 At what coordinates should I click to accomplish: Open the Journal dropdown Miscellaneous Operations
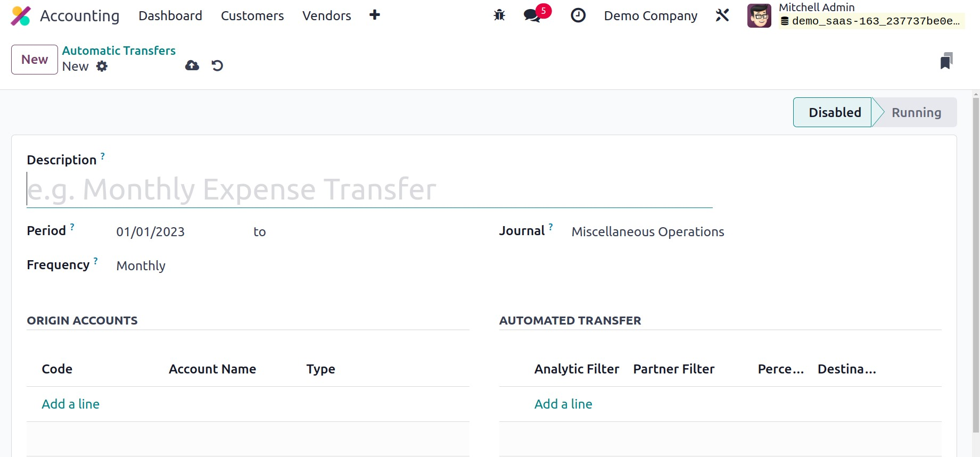coord(647,232)
